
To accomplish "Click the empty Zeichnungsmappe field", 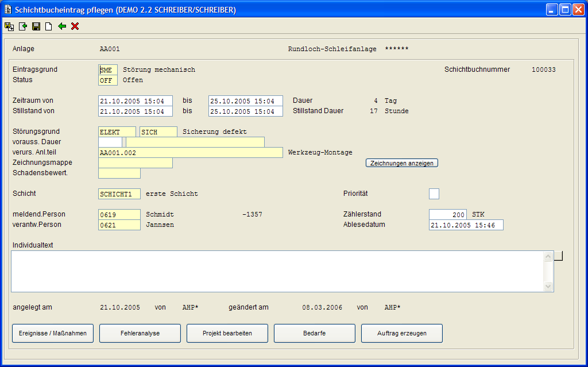I will (136, 163).
